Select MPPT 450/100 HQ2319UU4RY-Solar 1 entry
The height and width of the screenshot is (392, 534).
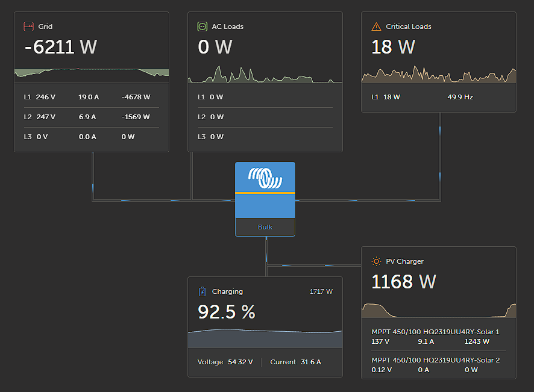coord(439,337)
